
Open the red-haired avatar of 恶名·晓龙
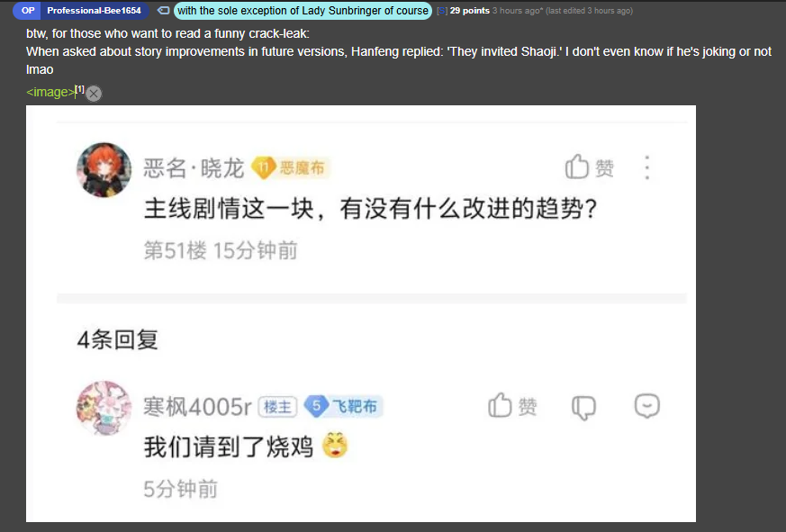[104, 170]
